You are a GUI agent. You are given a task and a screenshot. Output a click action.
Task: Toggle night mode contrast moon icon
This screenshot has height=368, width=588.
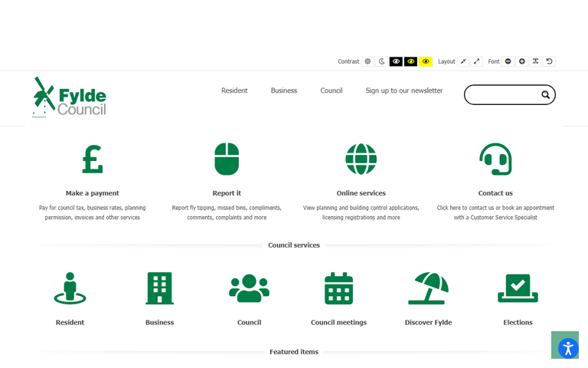click(381, 61)
